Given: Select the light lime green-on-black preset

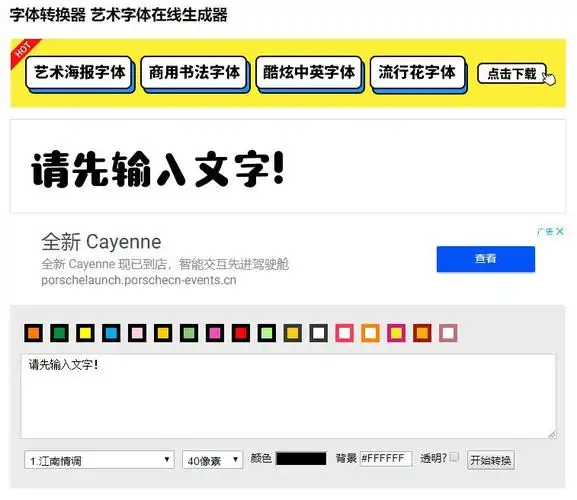Looking at the screenshot, I should [x=267, y=333].
